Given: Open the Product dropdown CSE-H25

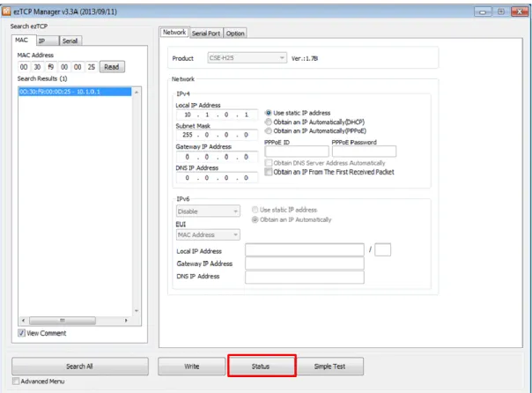Looking at the screenshot, I should (247, 57).
